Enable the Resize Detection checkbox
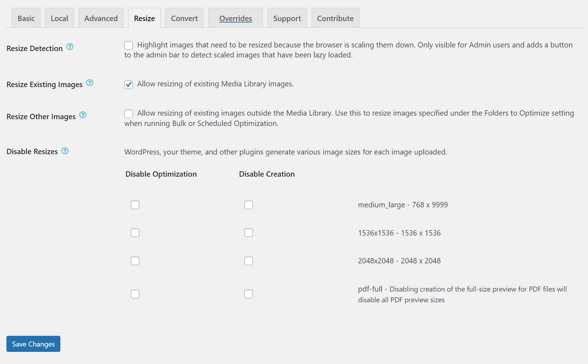 (x=128, y=45)
